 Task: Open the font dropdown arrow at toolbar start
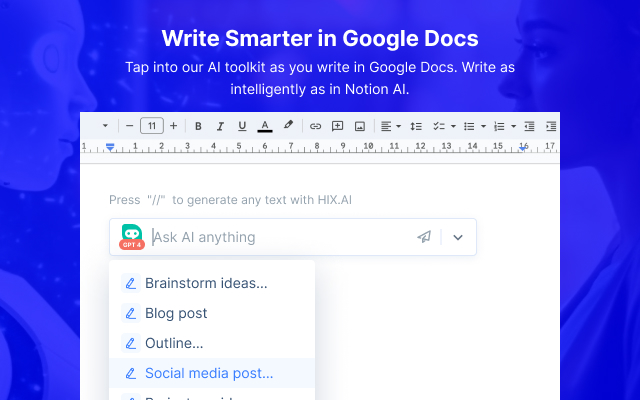tap(105, 126)
